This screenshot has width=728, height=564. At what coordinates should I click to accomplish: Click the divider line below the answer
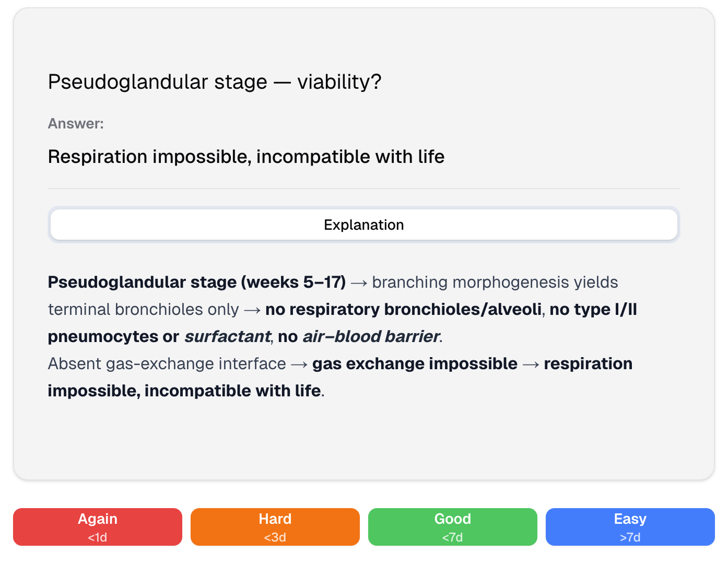363,189
